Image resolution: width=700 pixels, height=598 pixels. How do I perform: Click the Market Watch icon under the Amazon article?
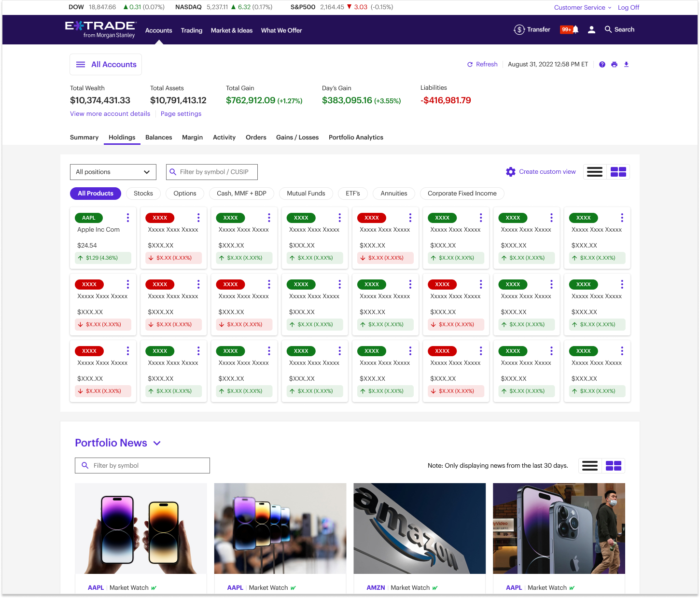pos(435,588)
